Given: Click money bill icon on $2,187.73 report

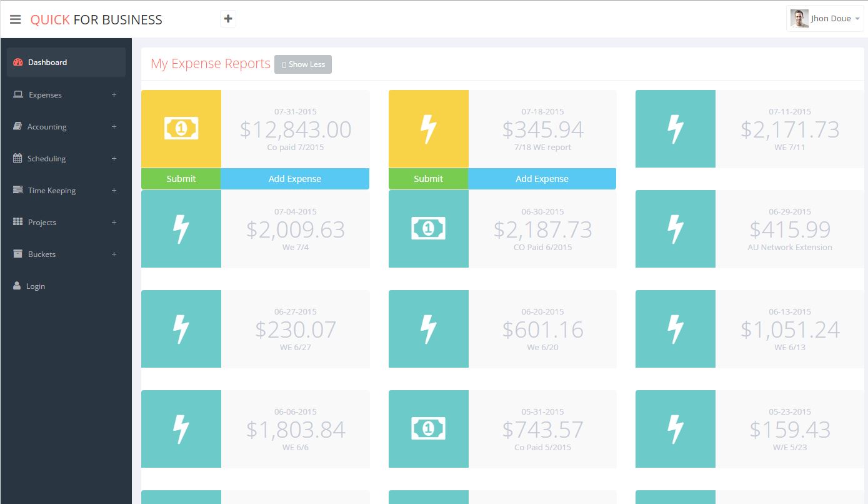Looking at the screenshot, I should pyautogui.click(x=428, y=229).
